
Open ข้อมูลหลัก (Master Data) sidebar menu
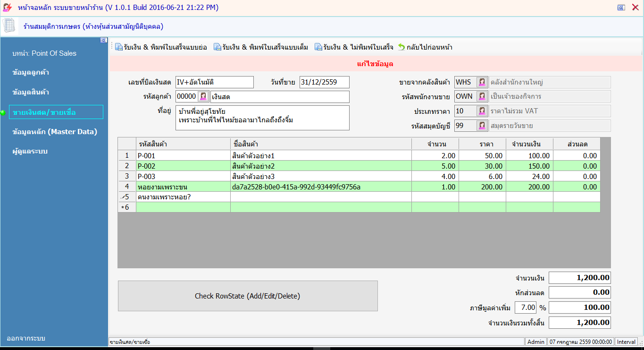click(x=55, y=132)
